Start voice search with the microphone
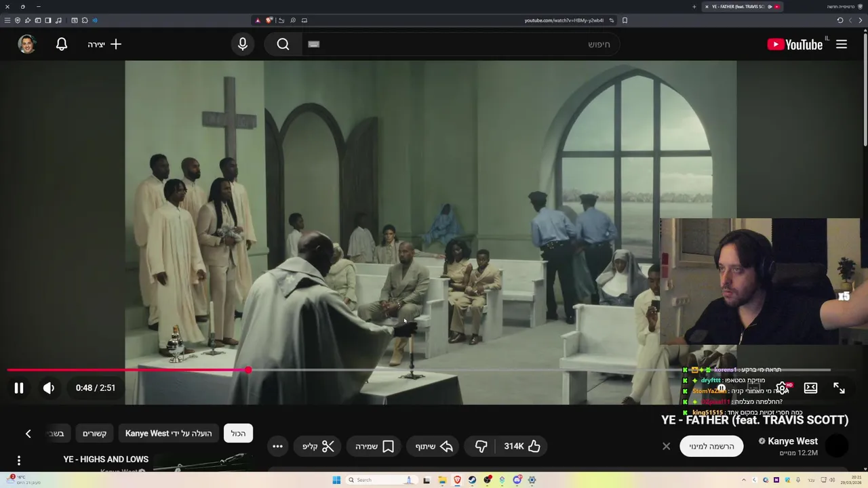This screenshot has width=868, height=488. tap(243, 44)
